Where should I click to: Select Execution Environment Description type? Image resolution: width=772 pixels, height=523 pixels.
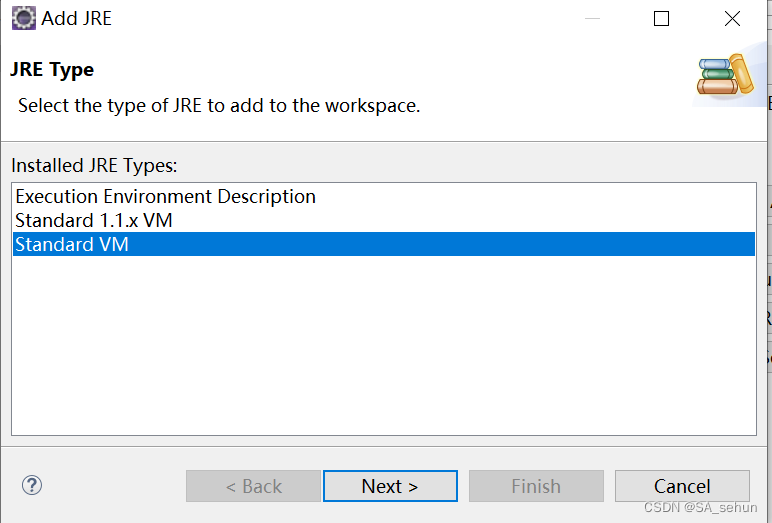click(x=165, y=197)
